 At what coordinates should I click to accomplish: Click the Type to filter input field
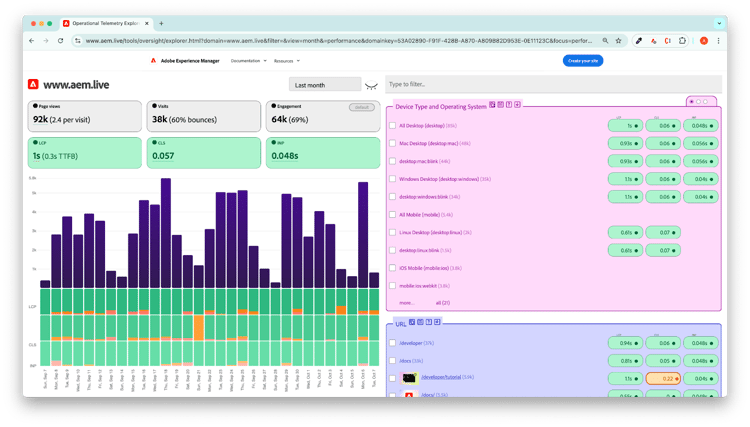pyautogui.click(x=553, y=84)
